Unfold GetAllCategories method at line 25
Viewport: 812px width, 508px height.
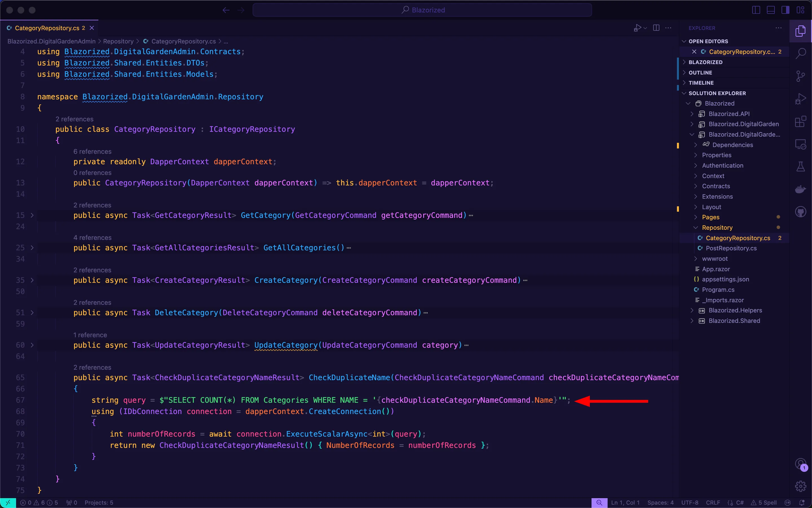[32, 248]
